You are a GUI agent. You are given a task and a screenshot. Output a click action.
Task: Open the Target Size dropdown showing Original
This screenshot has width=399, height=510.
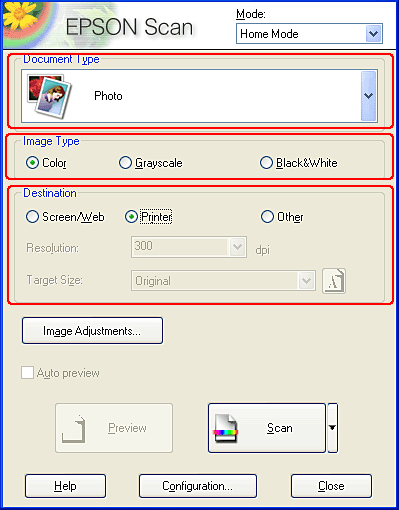(223, 281)
